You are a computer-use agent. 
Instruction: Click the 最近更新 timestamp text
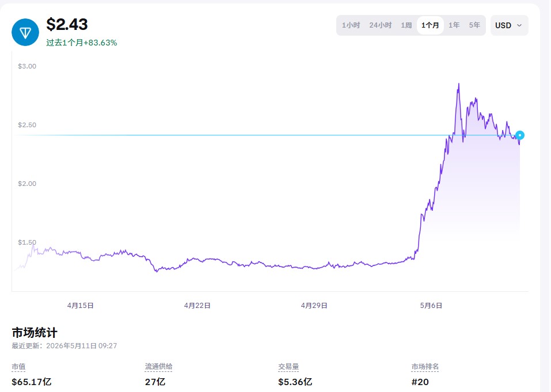coord(64,345)
